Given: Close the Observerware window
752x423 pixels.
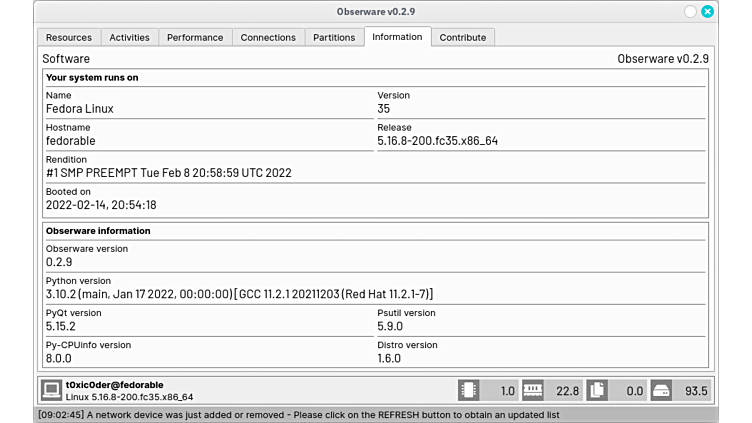Looking at the screenshot, I should pos(707,12).
